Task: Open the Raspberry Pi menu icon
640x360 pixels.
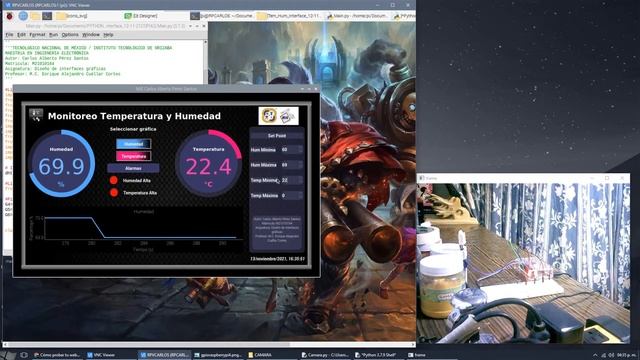Action: [10, 16]
